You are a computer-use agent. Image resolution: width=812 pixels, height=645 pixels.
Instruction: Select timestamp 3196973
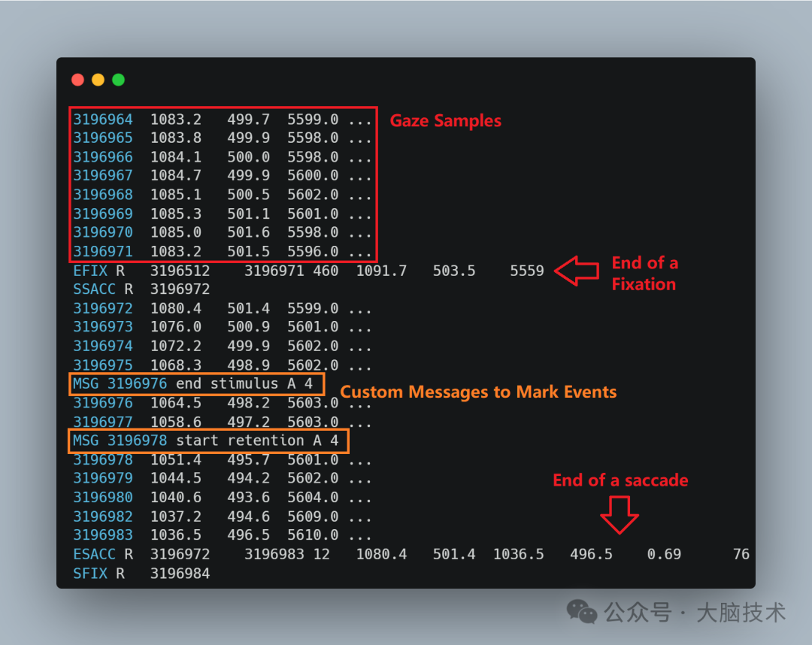point(103,327)
